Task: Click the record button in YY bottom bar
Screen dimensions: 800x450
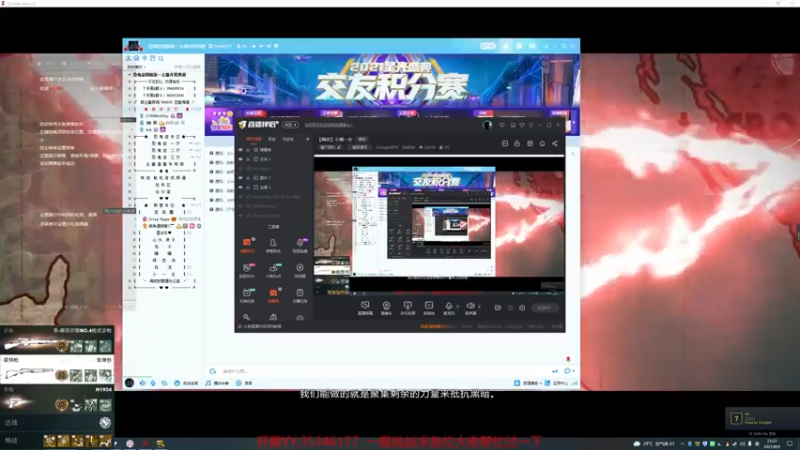Action: (244, 383)
